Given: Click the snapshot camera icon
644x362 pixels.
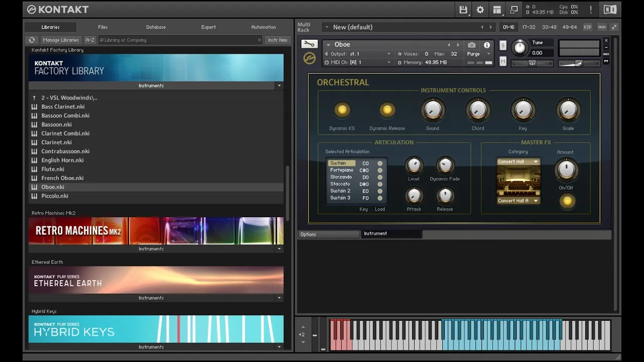Looking at the screenshot, I should point(471,45).
